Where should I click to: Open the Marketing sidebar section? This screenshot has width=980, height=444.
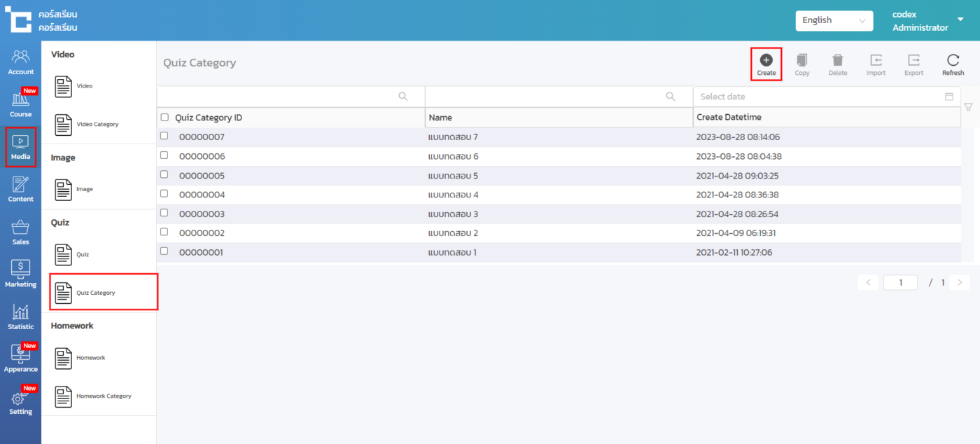click(20, 274)
